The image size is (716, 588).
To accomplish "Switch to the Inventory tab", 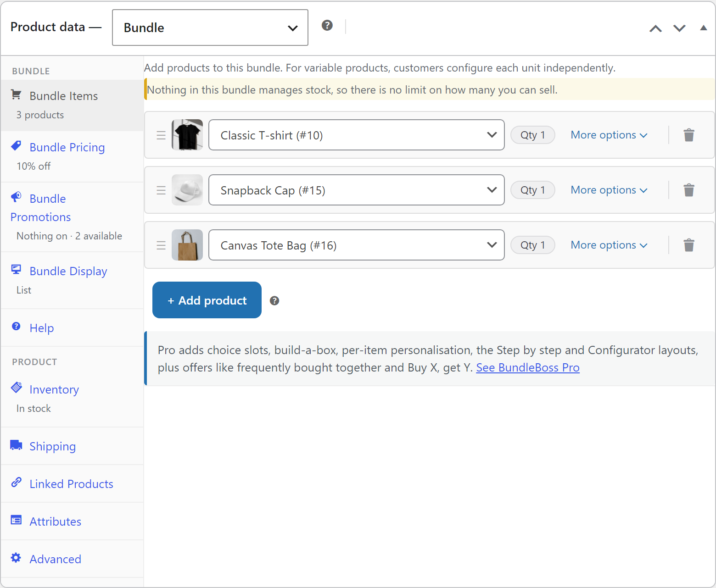I will [72, 399].
